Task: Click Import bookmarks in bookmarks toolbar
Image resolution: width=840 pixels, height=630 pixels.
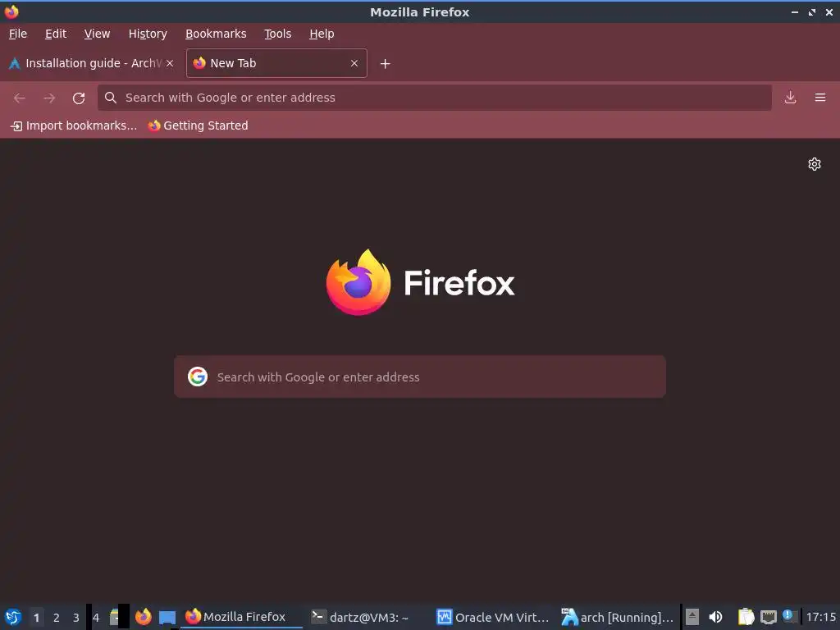Action: [74, 126]
